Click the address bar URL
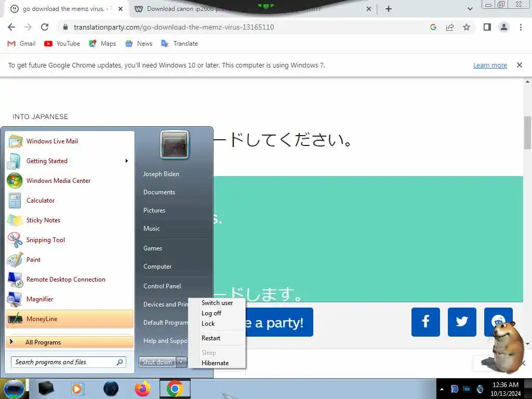 click(x=174, y=27)
